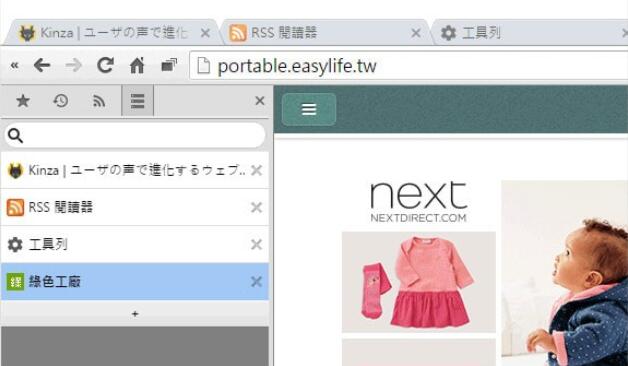Close the RSS 閱讀器 browser tab
This screenshot has width=628, height=366.
416,33
